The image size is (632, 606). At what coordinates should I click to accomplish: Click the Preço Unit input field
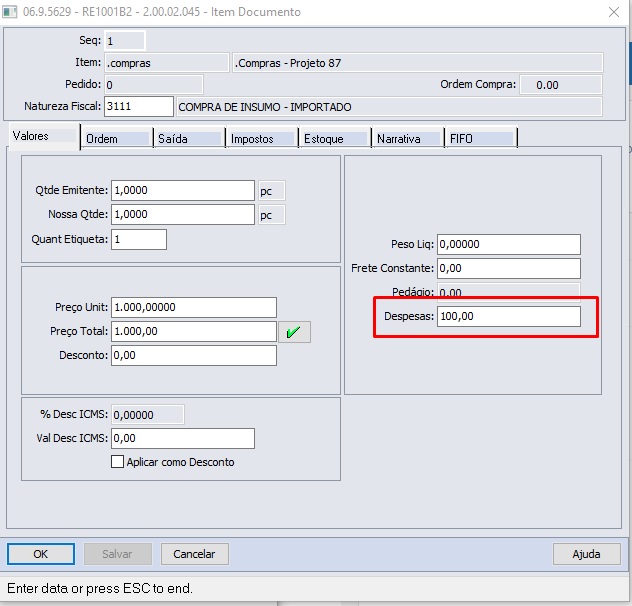tap(194, 308)
